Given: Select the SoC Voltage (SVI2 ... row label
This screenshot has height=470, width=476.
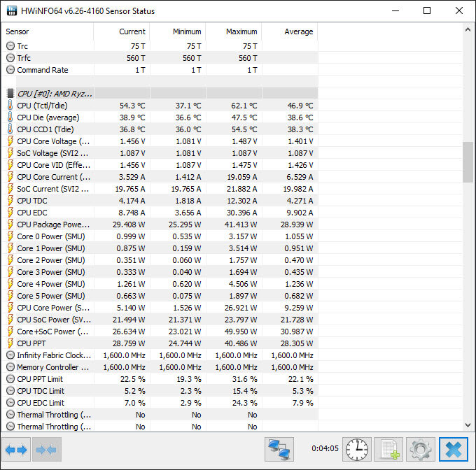Looking at the screenshot, I should 52,153.
